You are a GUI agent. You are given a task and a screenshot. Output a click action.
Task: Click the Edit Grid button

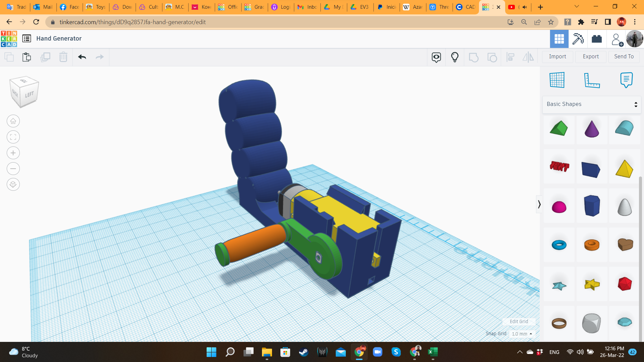tap(519, 321)
